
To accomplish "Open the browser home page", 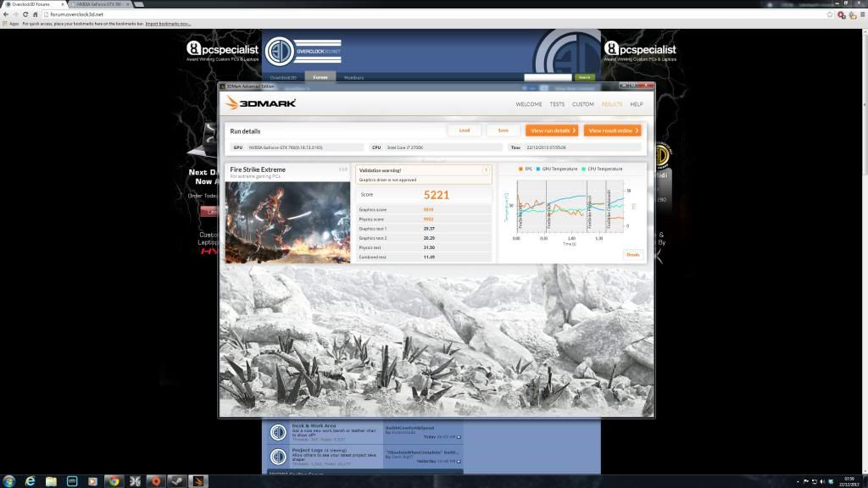I will 35,14.
